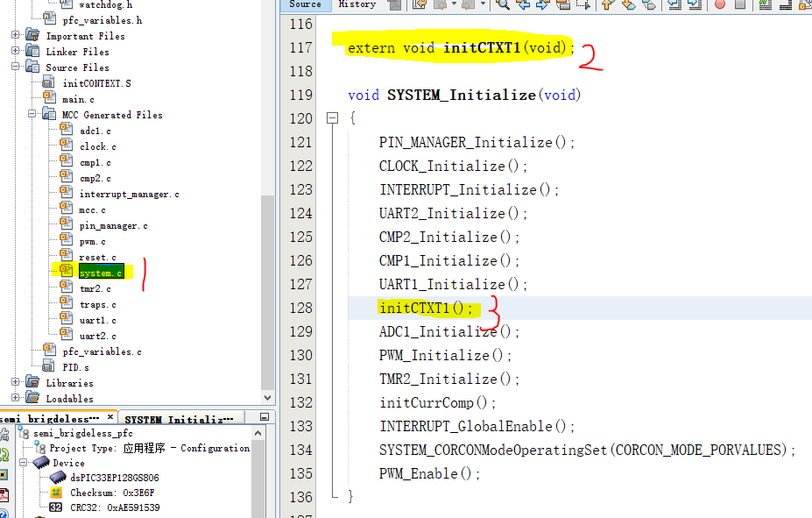Click the Stop Macro Recording square icon
This screenshot has width=812, height=518.
740,5
